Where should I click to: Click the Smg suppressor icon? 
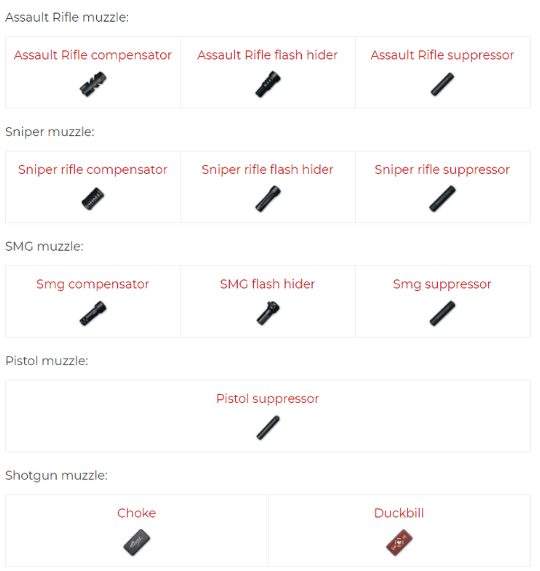(x=442, y=314)
